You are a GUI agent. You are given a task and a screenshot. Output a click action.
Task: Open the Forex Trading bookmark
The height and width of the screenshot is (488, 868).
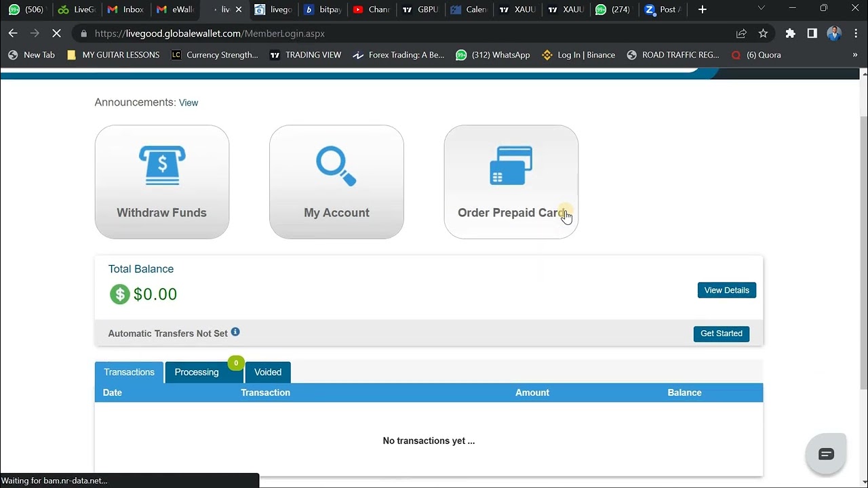(x=399, y=55)
